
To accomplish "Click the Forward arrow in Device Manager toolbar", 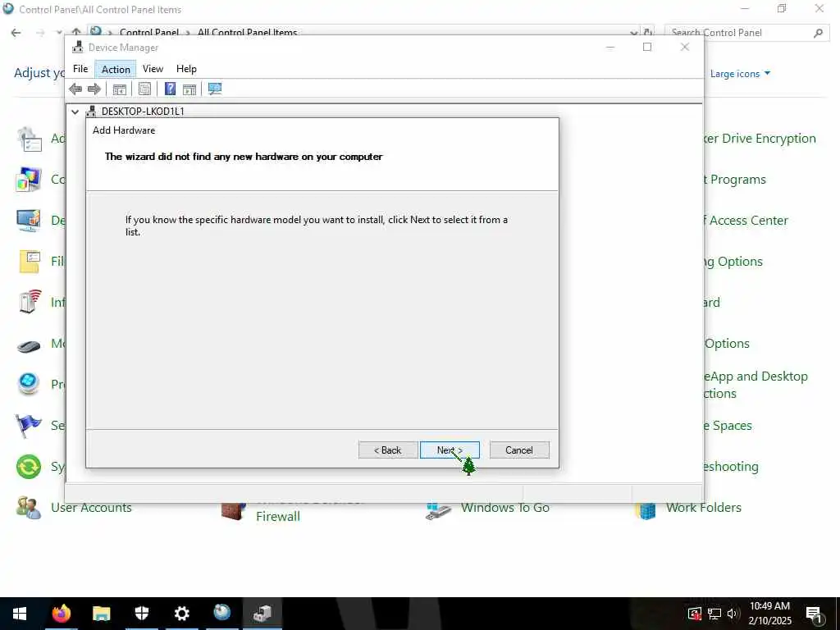I will tap(94, 89).
